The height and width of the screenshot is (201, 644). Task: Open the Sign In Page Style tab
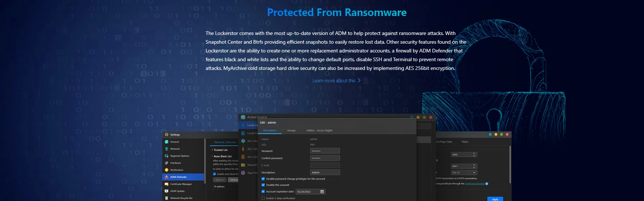point(444,142)
